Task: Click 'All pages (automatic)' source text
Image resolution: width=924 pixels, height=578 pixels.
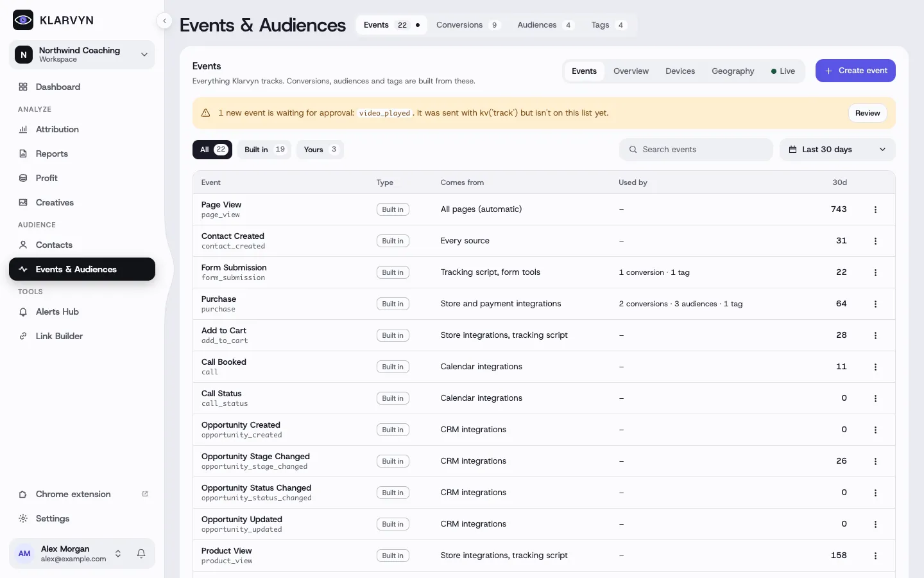Action: (x=481, y=209)
